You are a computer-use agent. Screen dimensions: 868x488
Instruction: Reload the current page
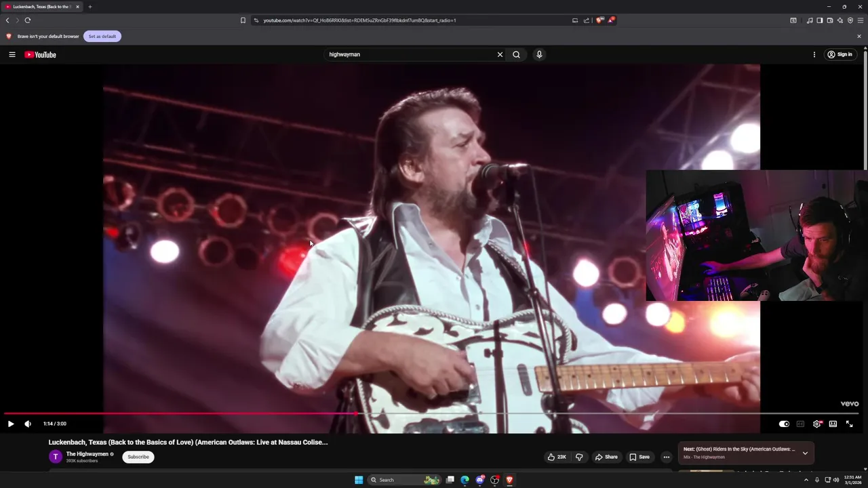point(28,20)
